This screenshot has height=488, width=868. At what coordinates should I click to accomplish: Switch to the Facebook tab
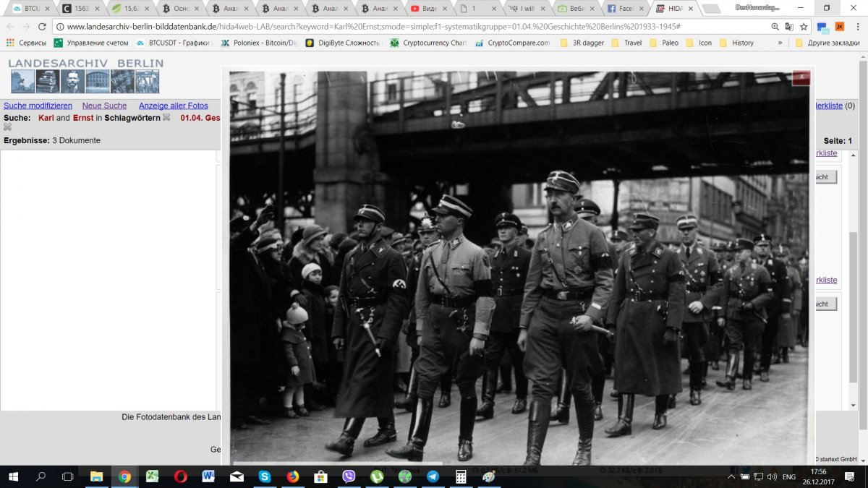(621, 9)
